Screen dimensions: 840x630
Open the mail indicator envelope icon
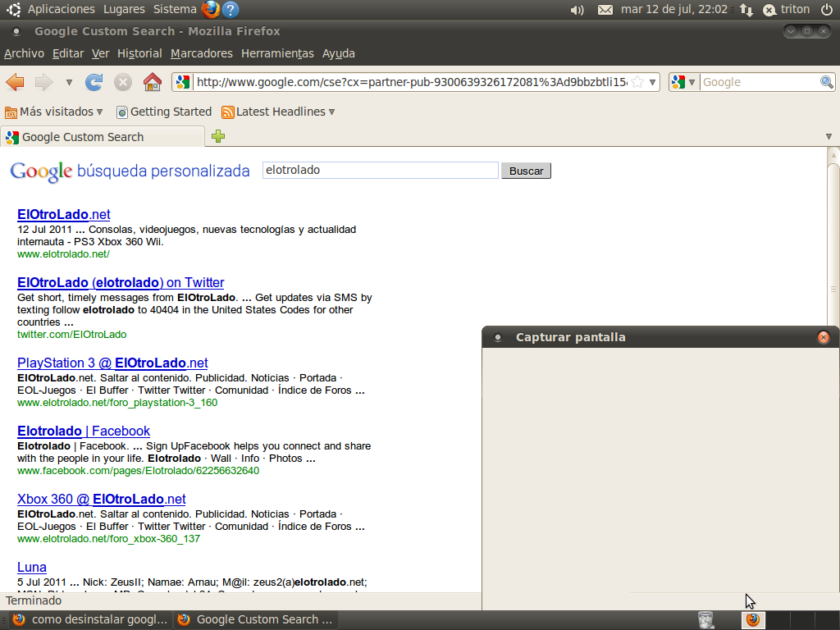pyautogui.click(x=605, y=10)
